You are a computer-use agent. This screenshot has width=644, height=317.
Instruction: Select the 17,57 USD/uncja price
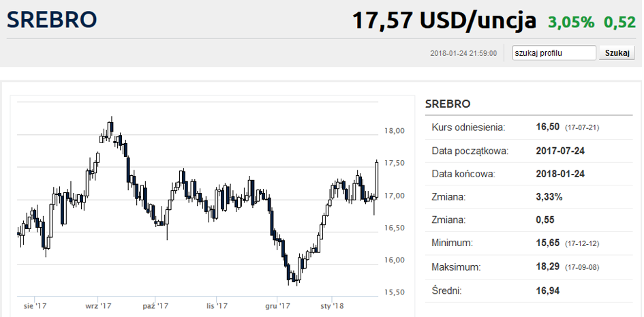tap(444, 20)
